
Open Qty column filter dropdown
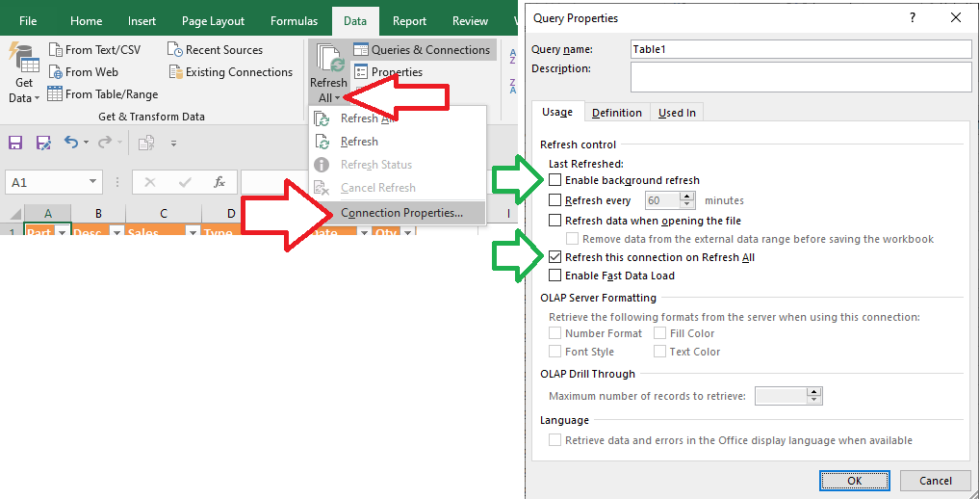(407, 232)
